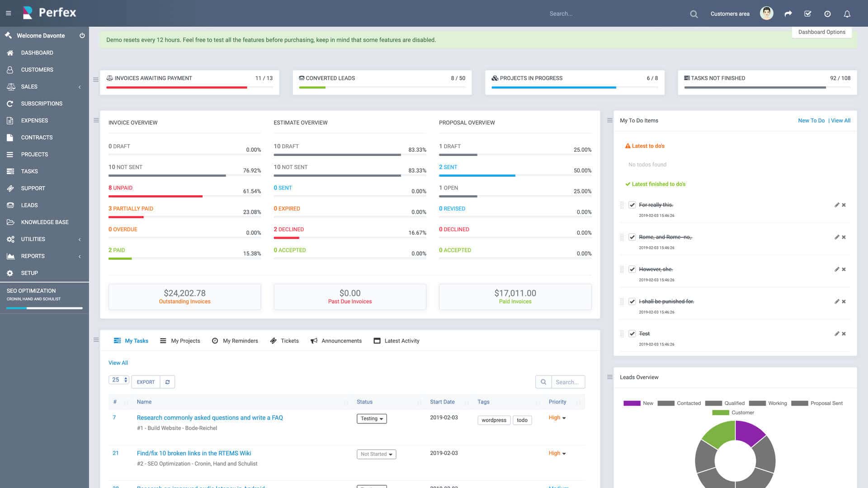The height and width of the screenshot is (488, 868).
Task: Uncheck the 'For really this.' todo checkbox
Action: [632, 205]
